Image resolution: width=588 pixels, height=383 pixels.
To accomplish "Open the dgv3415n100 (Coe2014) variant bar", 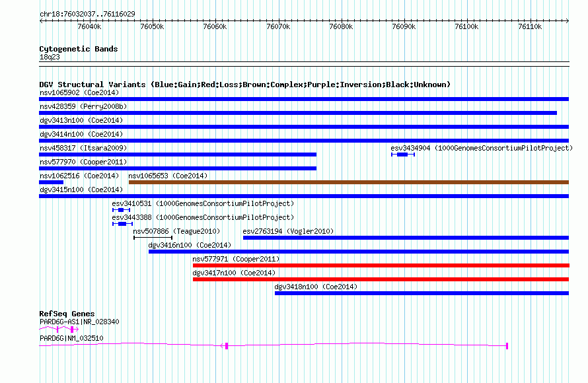I will pyautogui.click(x=304, y=196).
